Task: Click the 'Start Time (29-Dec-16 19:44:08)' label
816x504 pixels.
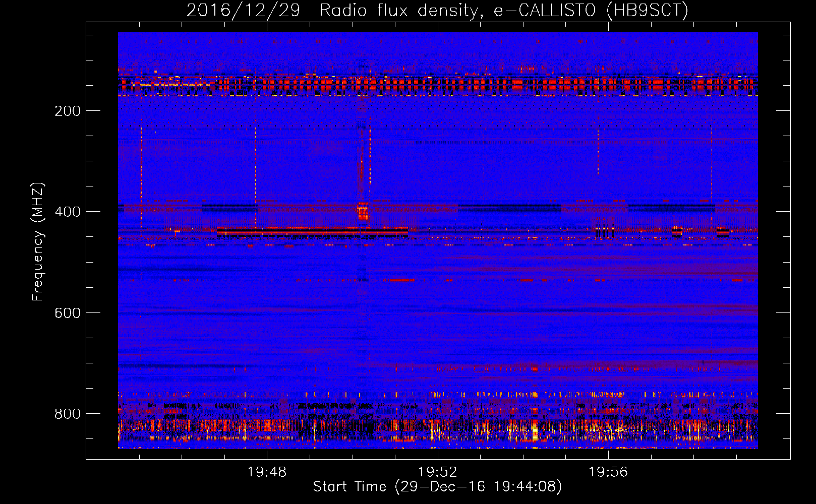Action: tap(437, 487)
